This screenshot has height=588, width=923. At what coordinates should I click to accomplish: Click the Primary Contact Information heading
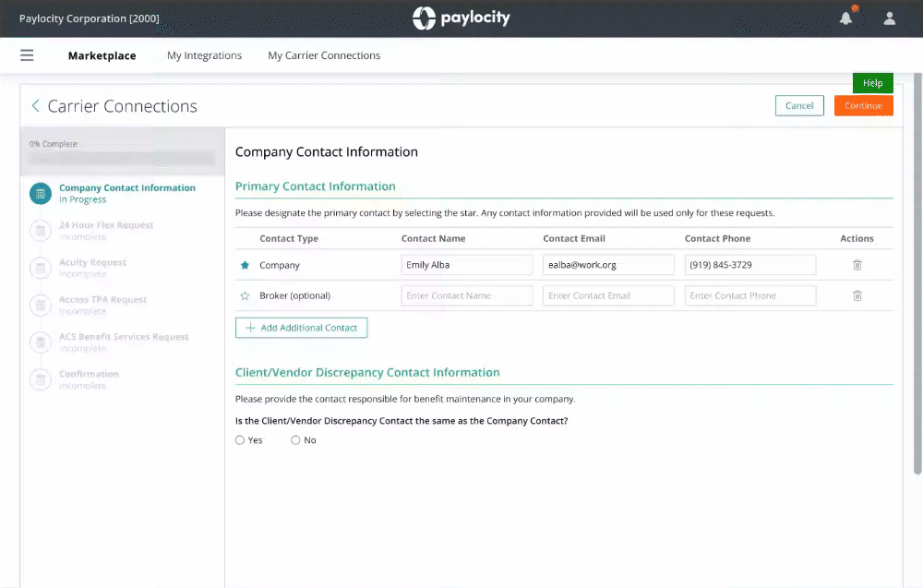point(316,186)
